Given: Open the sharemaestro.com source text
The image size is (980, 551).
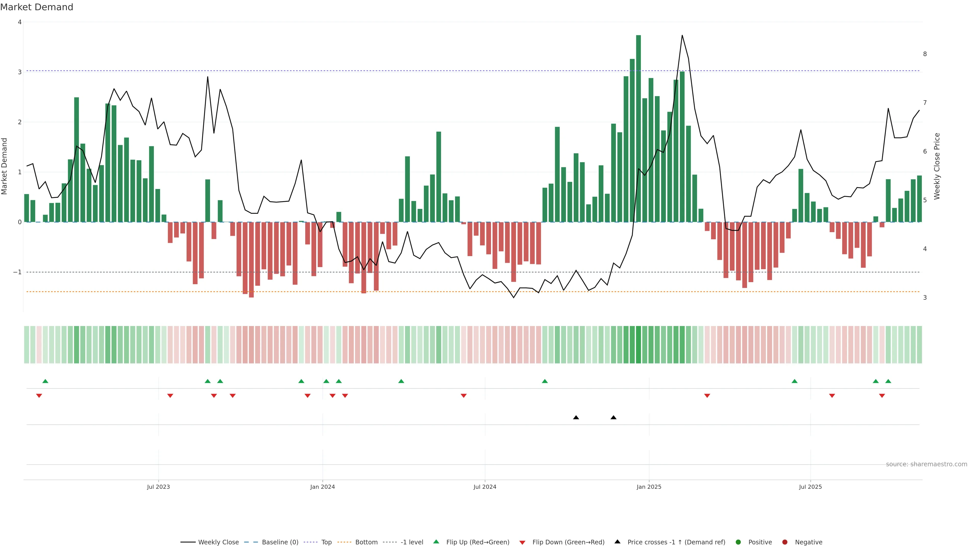Looking at the screenshot, I should point(926,464).
